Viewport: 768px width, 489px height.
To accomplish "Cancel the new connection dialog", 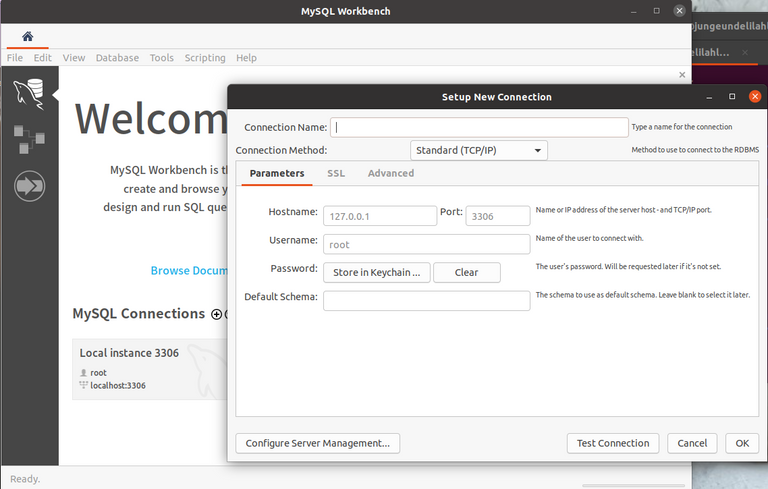I will tap(692, 443).
